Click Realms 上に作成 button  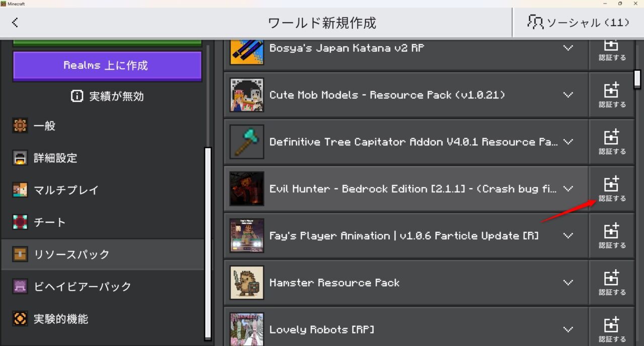107,65
